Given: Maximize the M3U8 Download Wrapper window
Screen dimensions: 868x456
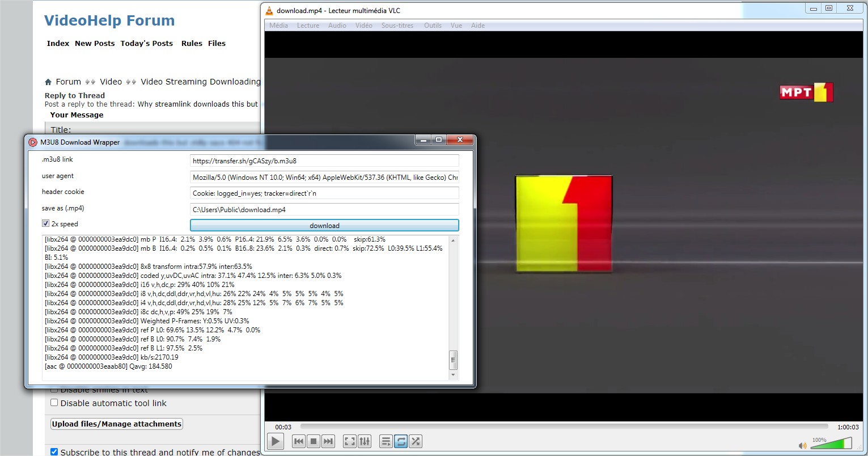Looking at the screenshot, I should pyautogui.click(x=439, y=140).
